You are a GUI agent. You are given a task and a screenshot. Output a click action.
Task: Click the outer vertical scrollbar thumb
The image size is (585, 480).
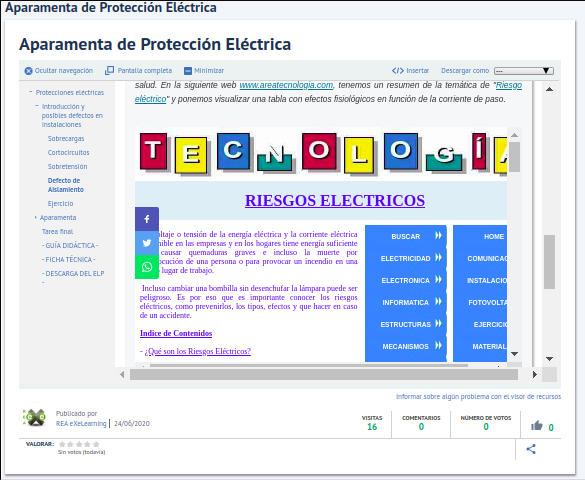[550, 262]
